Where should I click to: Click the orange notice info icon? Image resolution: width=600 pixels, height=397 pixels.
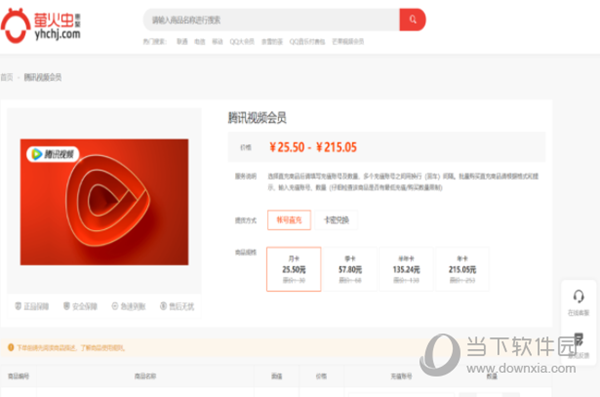click(11, 348)
